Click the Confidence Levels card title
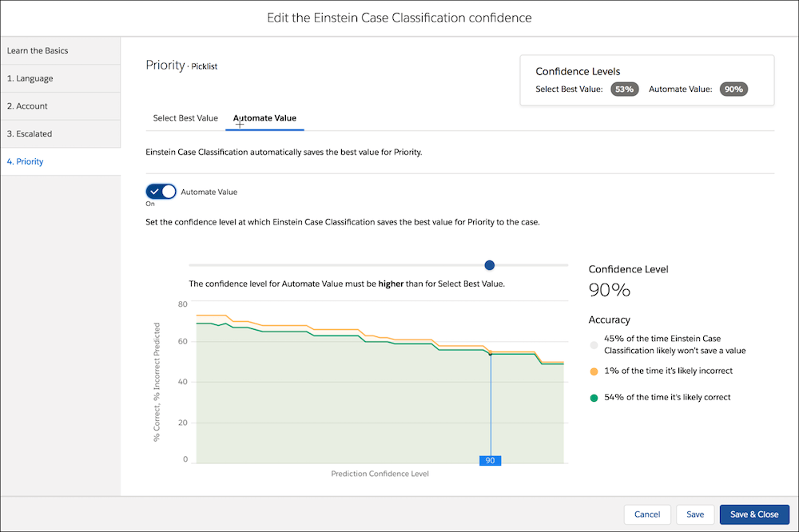This screenshot has height=532, width=799. [x=578, y=71]
